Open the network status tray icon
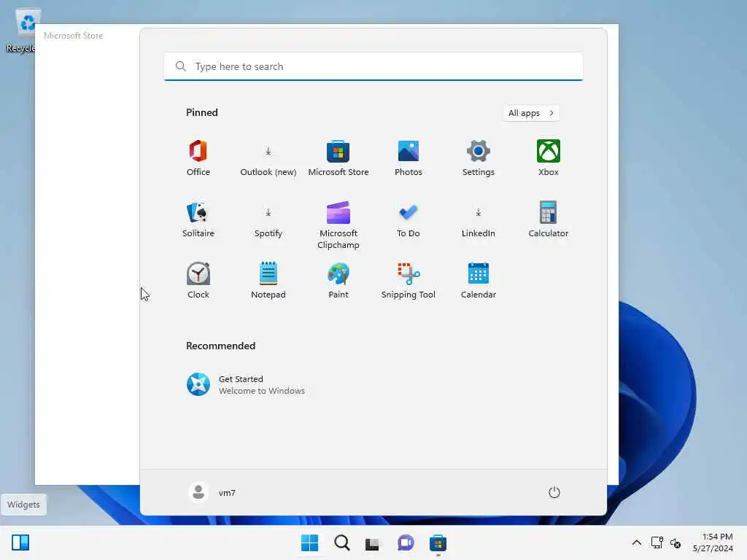 pos(657,542)
